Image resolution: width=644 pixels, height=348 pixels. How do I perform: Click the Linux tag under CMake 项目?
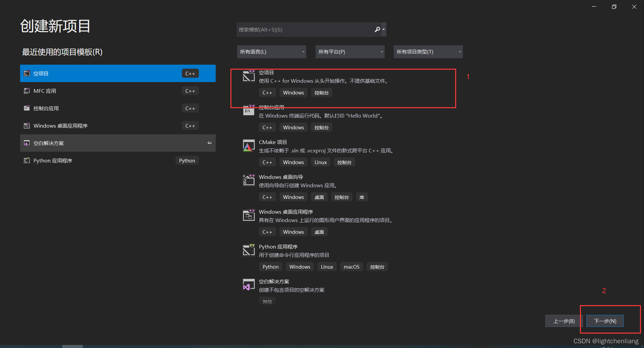321,162
